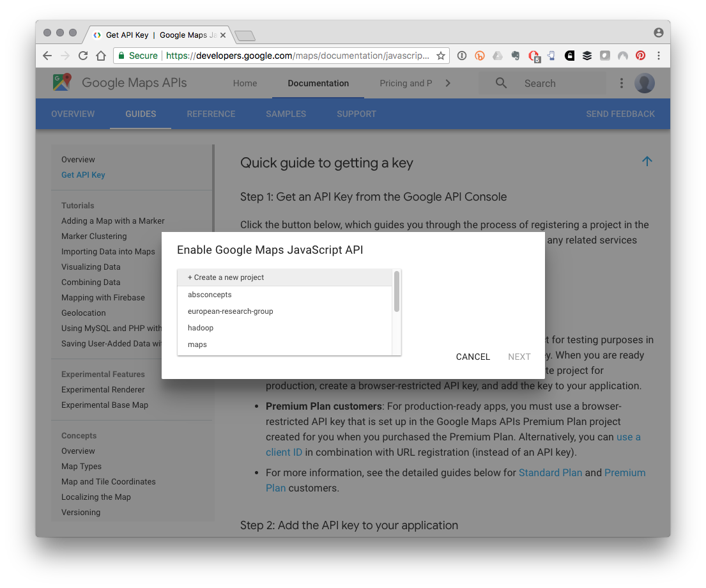Open the site header three-dot menu
Viewport: 706px width, 588px height.
(622, 83)
